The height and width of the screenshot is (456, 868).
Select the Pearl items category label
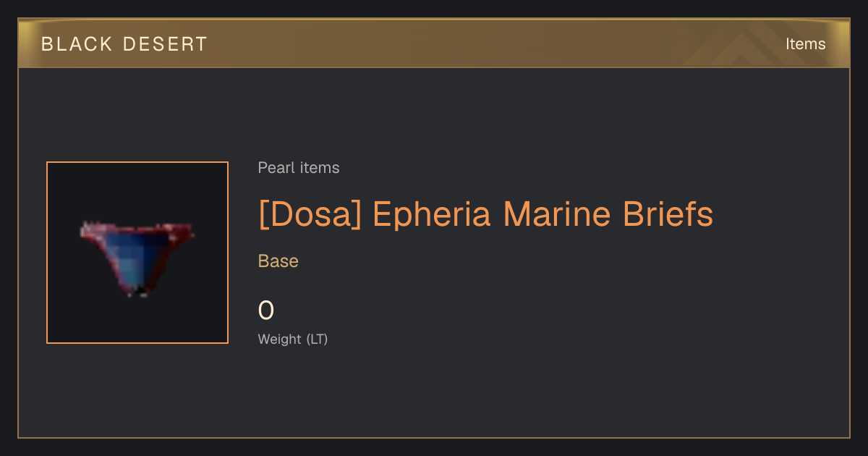pyautogui.click(x=299, y=168)
